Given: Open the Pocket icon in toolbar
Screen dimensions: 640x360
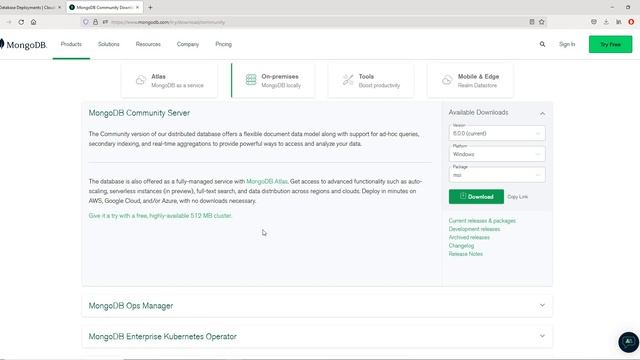Looking at the screenshot, I should pyautogui.click(x=594, y=22).
